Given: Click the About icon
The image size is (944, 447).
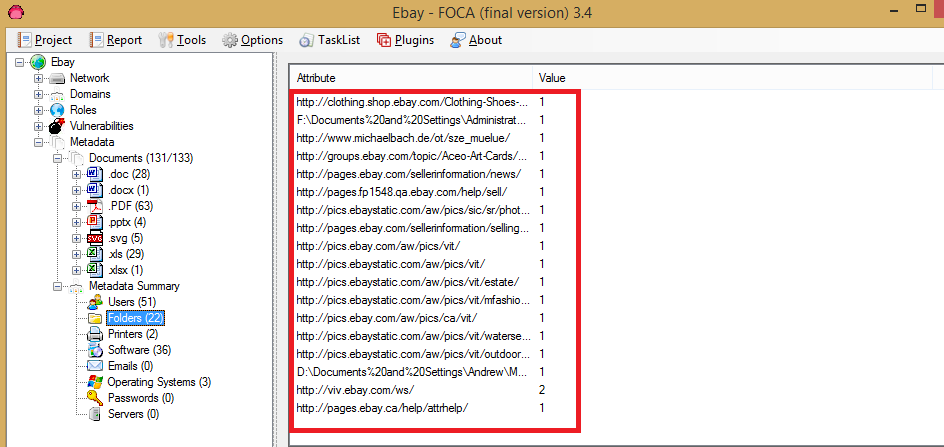Looking at the screenshot, I should pos(458,40).
